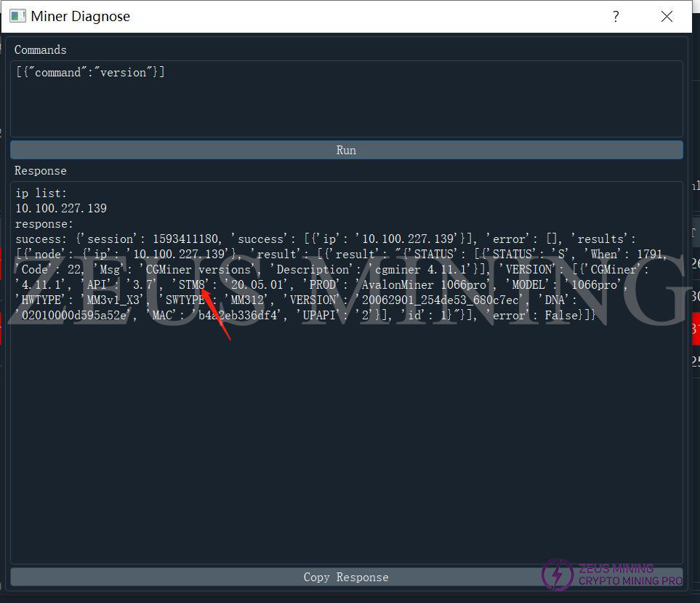Click the Zeus Mining lightning bolt logo
This screenshot has height=603, width=700.
558,574
